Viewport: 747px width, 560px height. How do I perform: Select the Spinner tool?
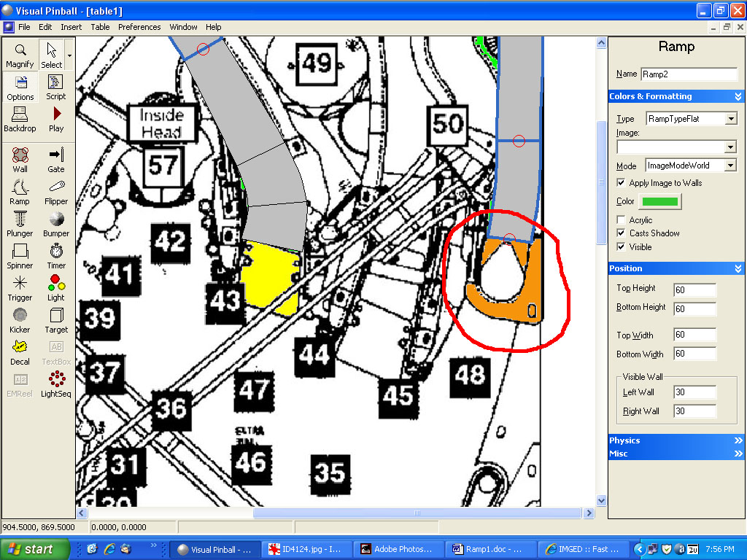point(20,256)
